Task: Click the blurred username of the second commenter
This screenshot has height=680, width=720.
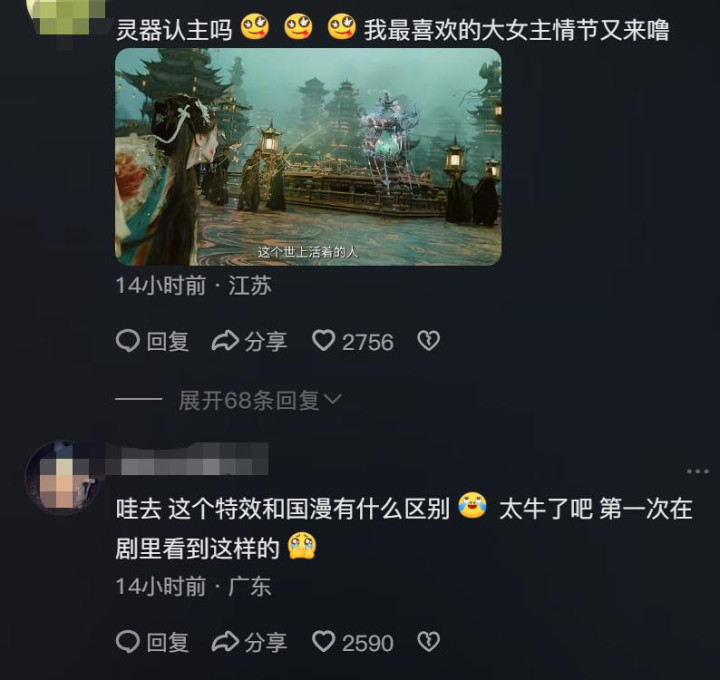Action: click(187, 459)
